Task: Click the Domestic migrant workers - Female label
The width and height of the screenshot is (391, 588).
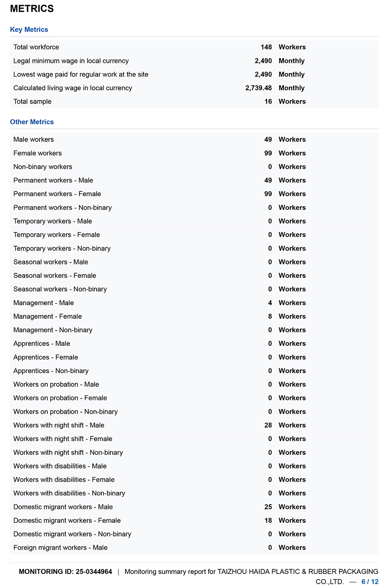Action: 67,520
